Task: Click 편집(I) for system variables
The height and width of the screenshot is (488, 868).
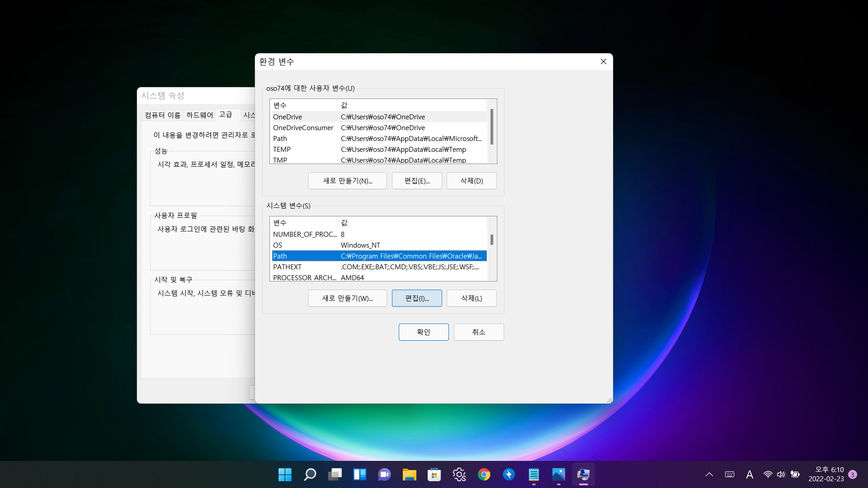Action: [x=417, y=298]
